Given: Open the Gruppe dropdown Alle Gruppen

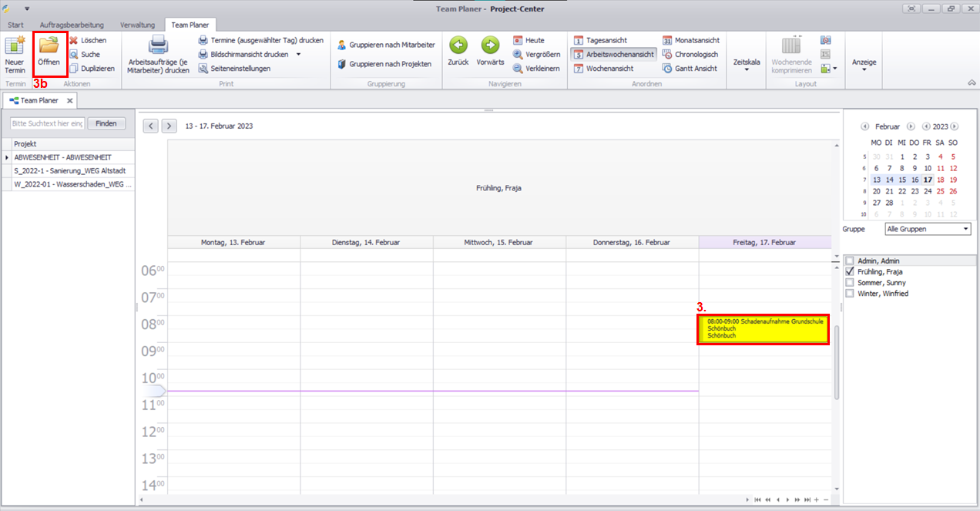Looking at the screenshot, I should click(x=928, y=229).
